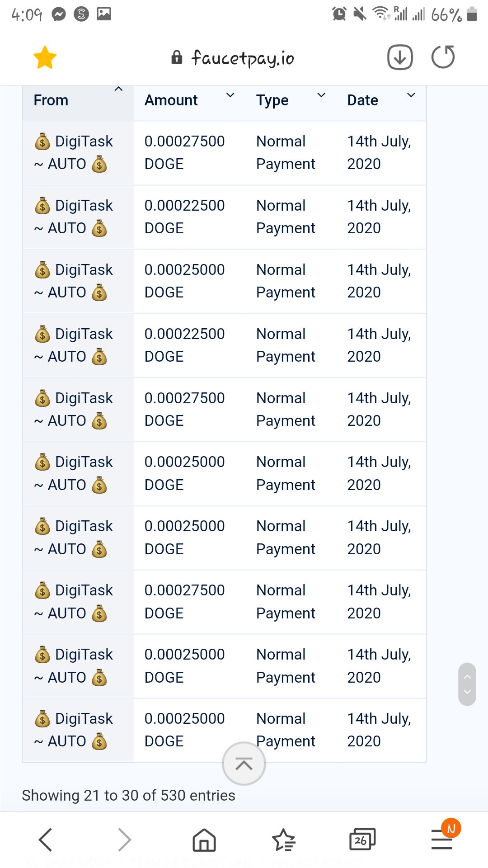Sort table by From column
488x868 pixels.
tap(78, 100)
